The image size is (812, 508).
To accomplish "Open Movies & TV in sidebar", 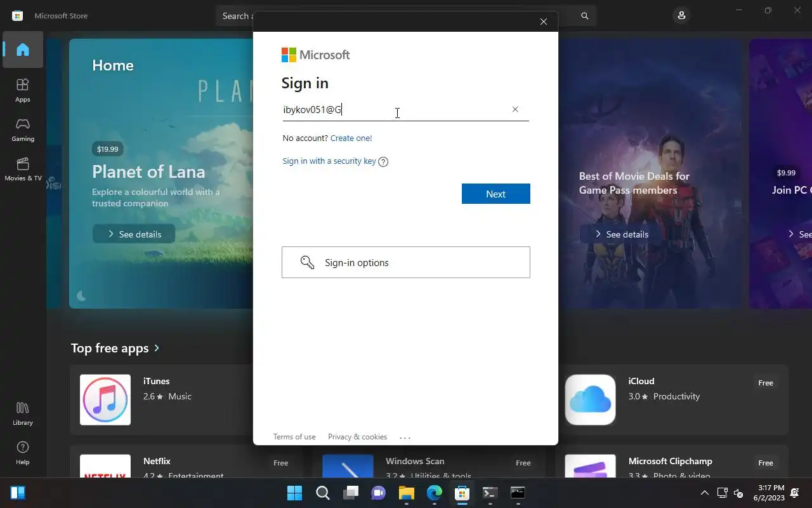I will (23, 169).
